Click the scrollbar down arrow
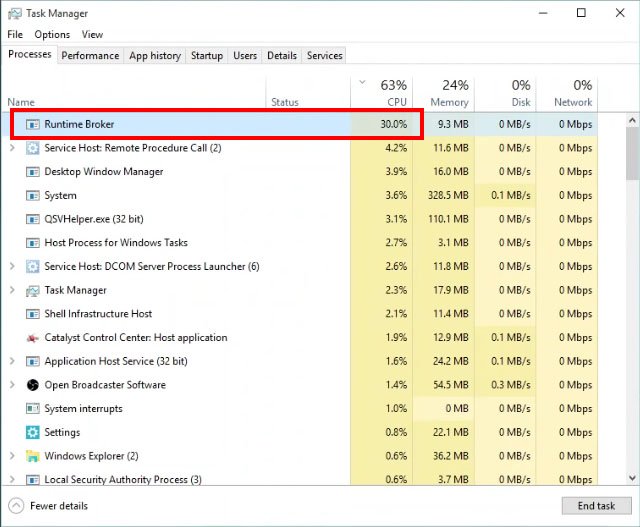Screen dimensions: 640x527 pyautogui.click(x=632, y=478)
